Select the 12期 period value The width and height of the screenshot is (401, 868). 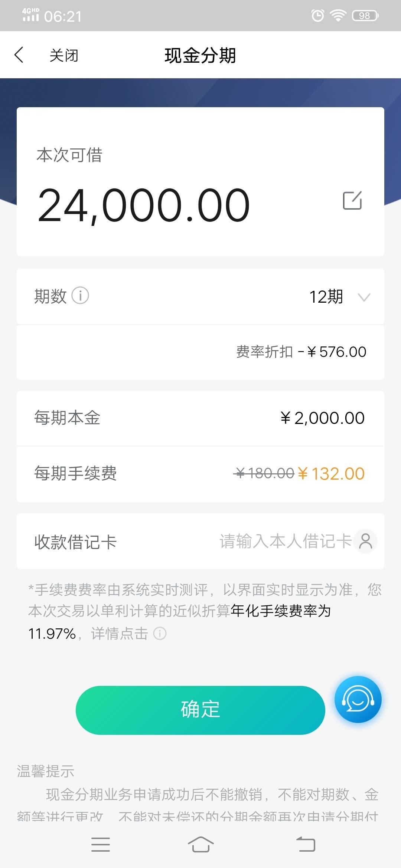(326, 297)
